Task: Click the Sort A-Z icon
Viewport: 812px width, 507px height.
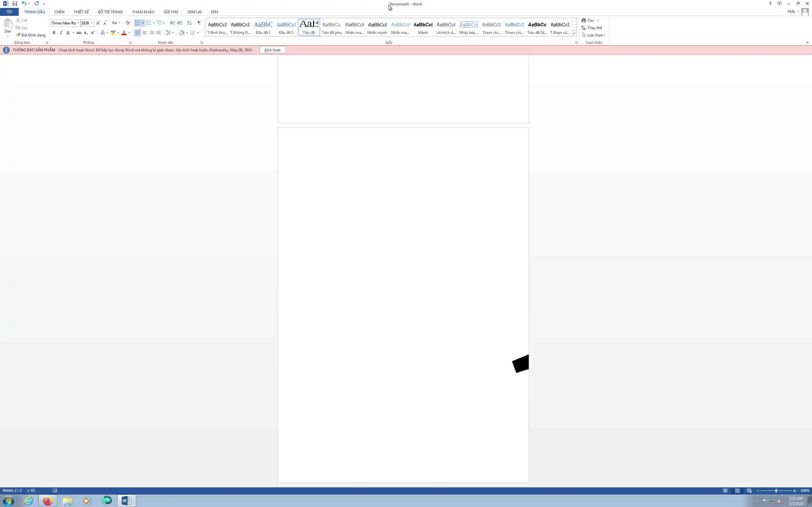Action: (189, 23)
